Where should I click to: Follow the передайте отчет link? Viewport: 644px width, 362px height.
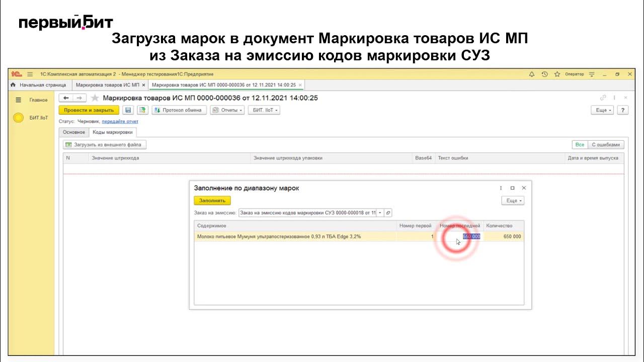click(x=120, y=122)
